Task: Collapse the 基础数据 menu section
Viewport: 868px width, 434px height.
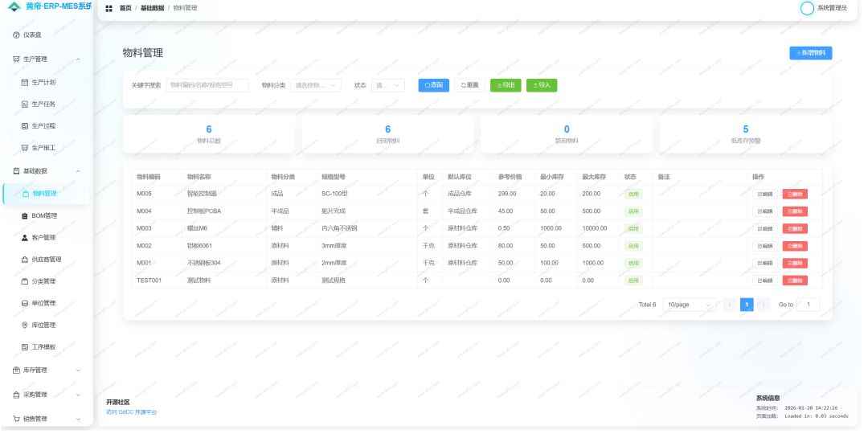Action: [78, 171]
